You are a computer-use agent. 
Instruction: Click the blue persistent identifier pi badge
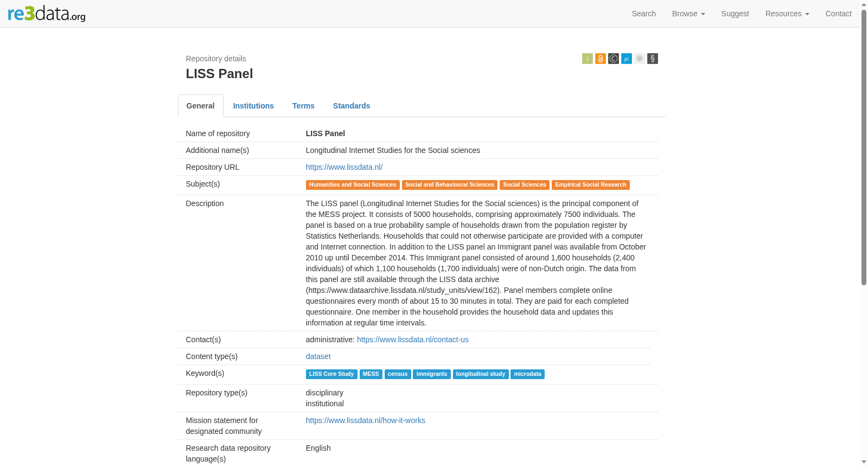click(627, 59)
